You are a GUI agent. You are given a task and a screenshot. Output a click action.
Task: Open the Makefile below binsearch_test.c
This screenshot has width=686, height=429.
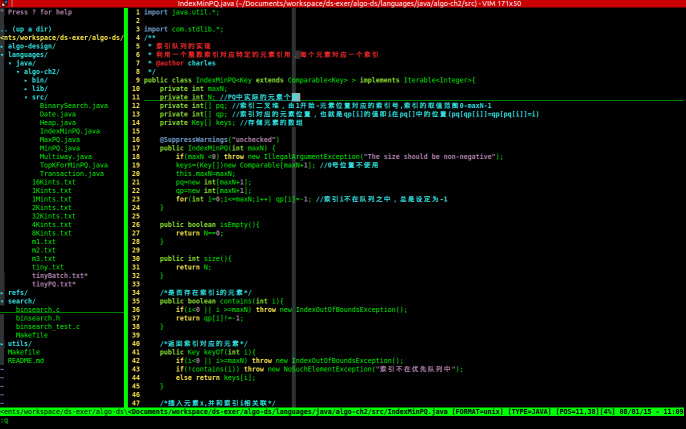pos(32,335)
